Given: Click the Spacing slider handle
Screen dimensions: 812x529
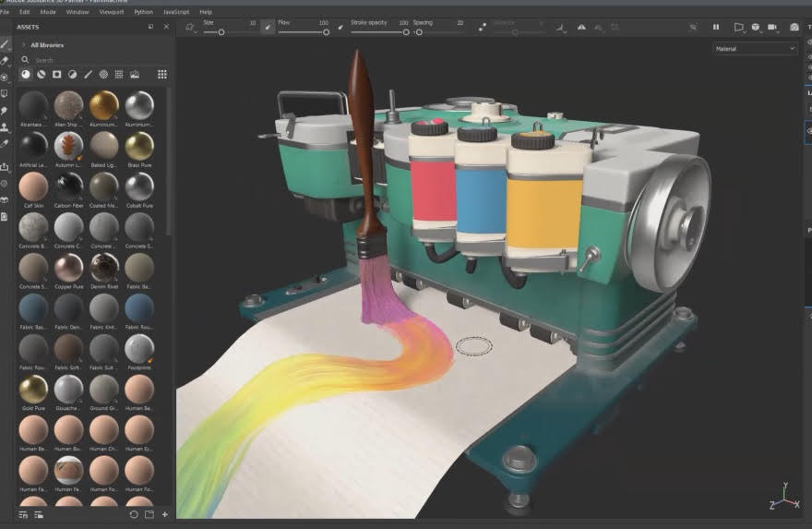Looking at the screenshot, I should [419, 32].
